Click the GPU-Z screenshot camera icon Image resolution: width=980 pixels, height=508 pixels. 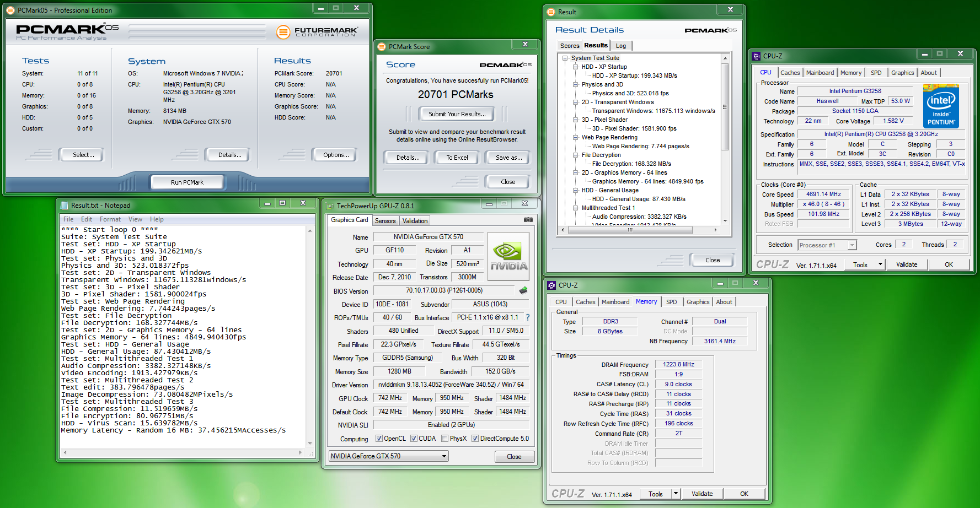[528, 219]
